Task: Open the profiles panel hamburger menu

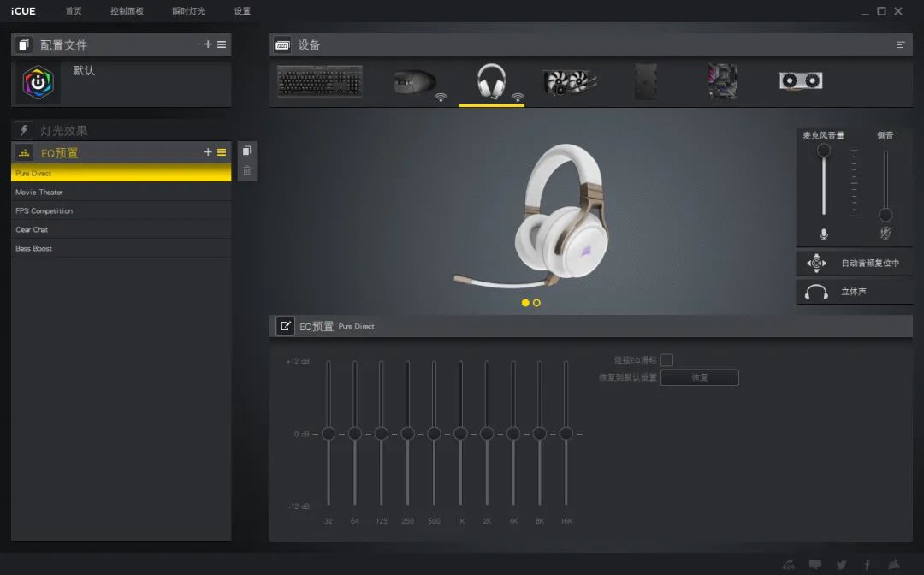Action: [x=222, y=44]
